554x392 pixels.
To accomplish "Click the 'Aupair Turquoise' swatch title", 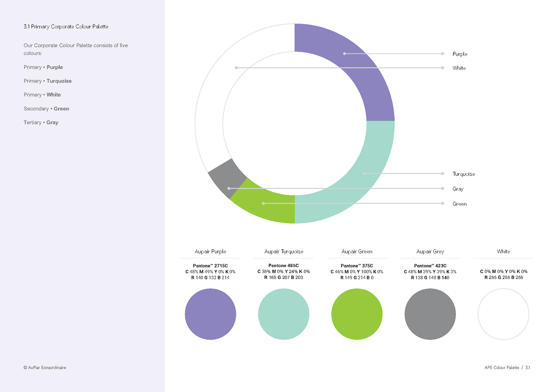I will (x=284, y=251).
